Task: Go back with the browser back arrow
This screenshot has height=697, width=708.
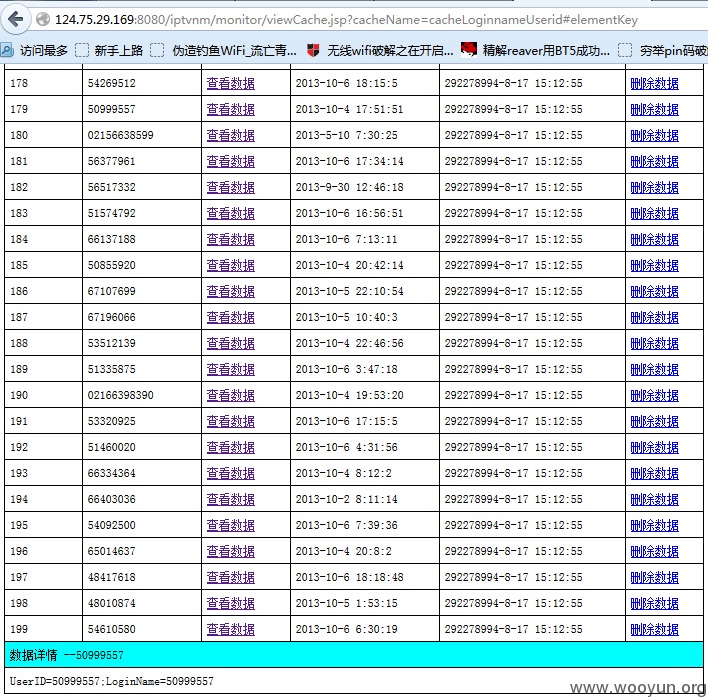Action: pyautogui.click(x=16, y=19)
